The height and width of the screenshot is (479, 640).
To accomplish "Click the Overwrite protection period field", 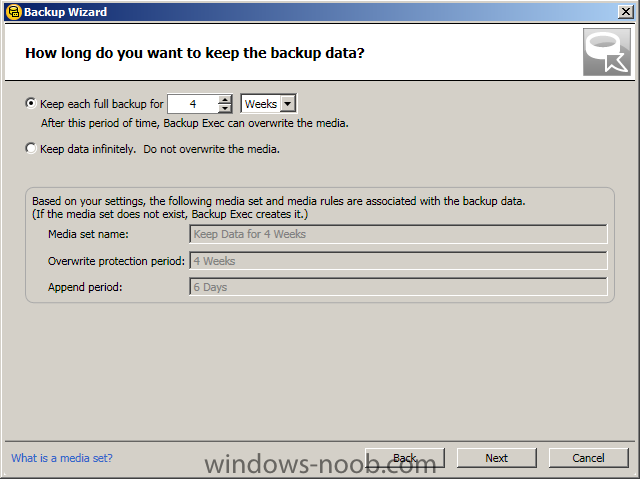I will 398,261.
